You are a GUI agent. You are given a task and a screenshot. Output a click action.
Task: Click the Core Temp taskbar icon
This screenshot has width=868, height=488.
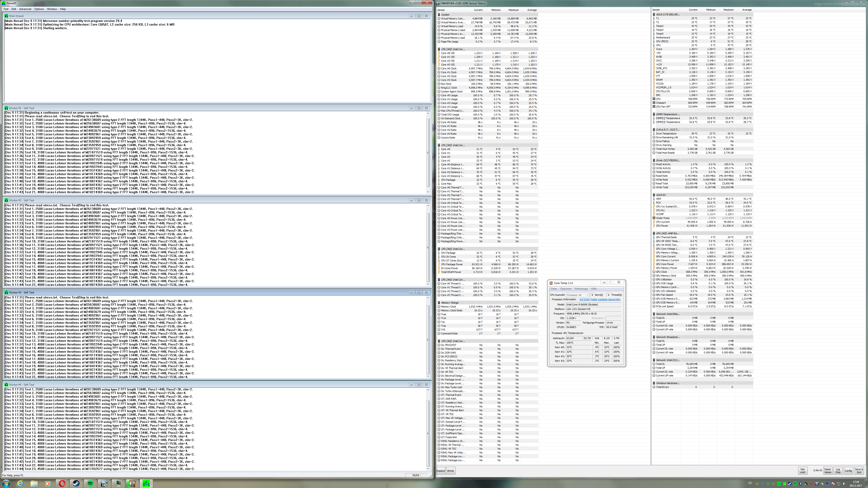pos(132,484)
